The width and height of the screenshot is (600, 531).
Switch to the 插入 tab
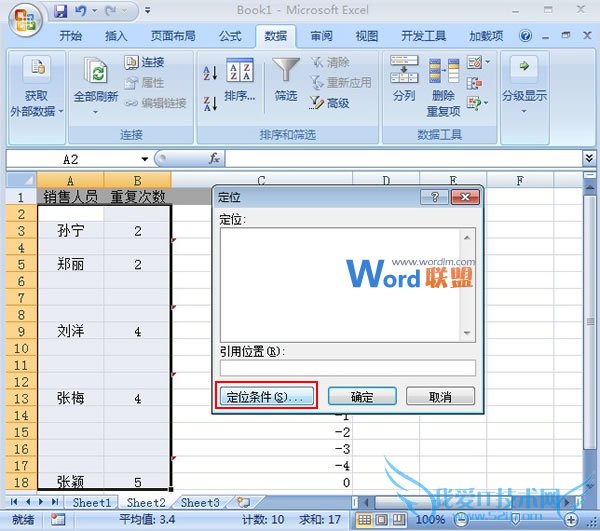point(116,36)
